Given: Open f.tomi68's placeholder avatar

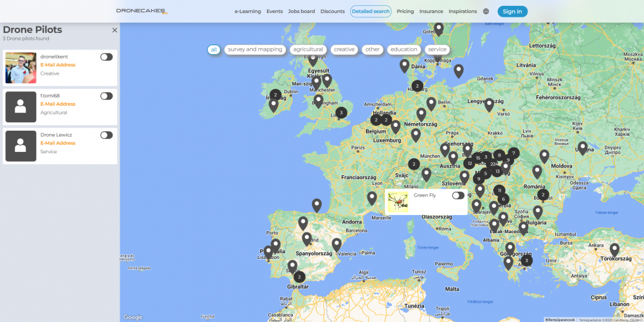Looking at the screenshot, I should pos(21,107).
